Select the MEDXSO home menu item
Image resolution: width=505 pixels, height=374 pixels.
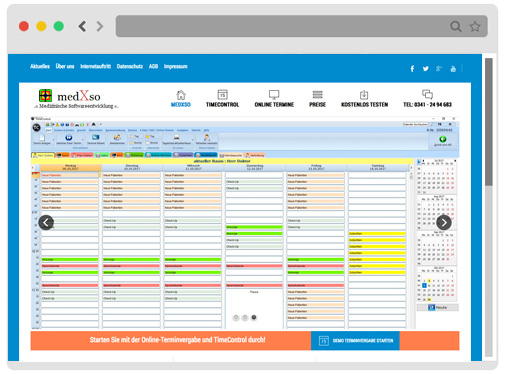tap(181, 99)
